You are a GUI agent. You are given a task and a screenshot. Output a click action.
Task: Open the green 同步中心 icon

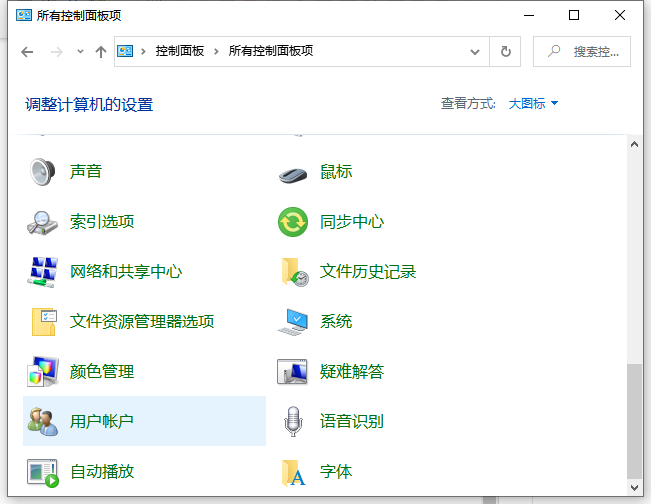293,222
